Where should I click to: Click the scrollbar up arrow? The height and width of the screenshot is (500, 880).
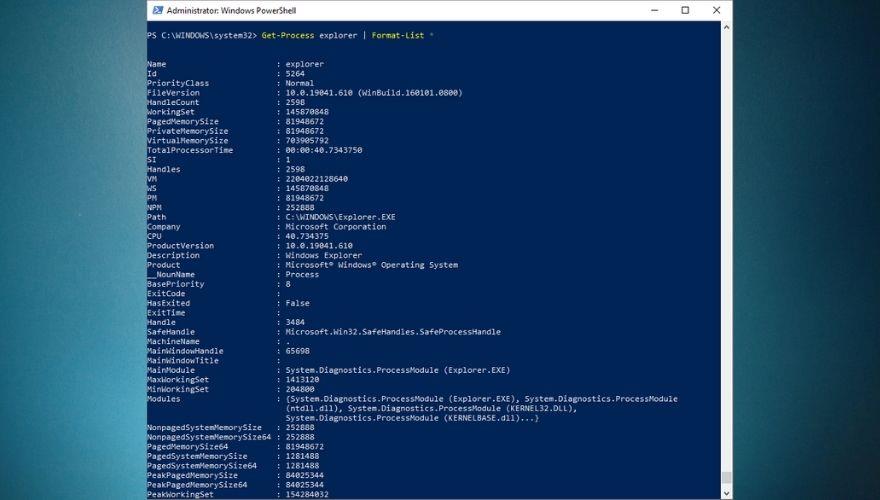[x=726, y=27]
